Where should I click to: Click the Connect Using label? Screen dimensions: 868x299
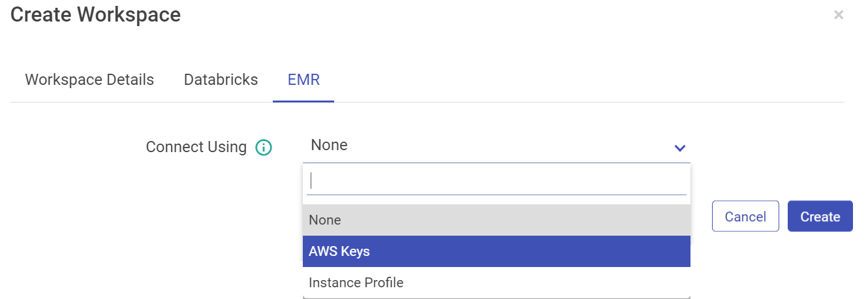196,147
